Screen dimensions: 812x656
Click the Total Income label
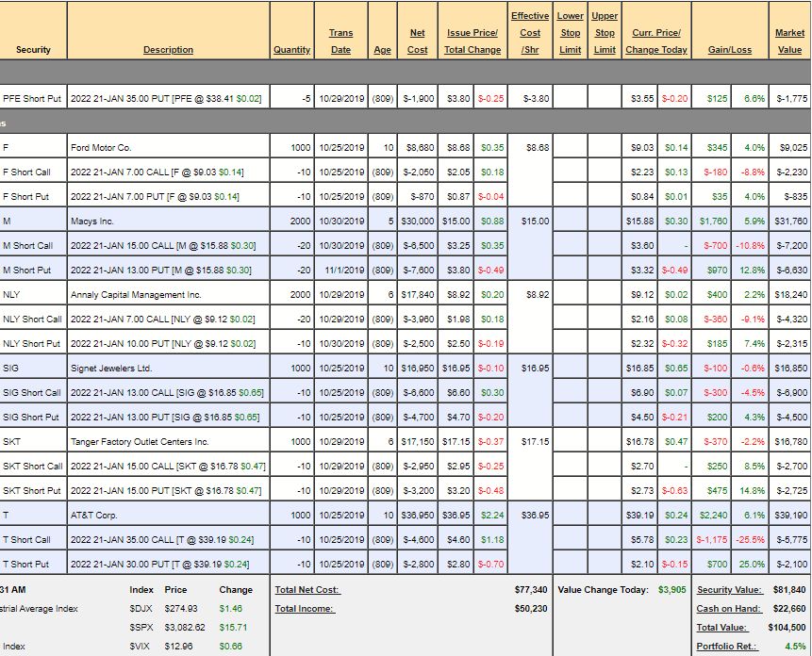tap(303, 609)
